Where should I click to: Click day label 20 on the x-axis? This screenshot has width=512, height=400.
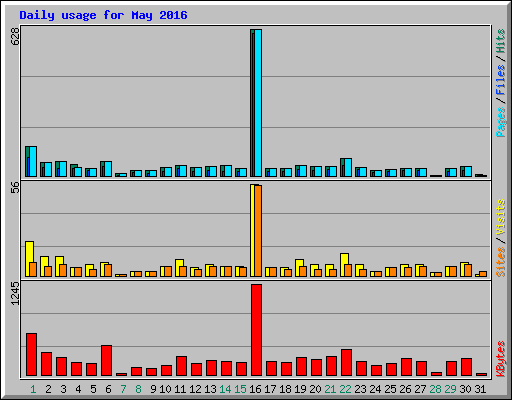coord(315,389)
